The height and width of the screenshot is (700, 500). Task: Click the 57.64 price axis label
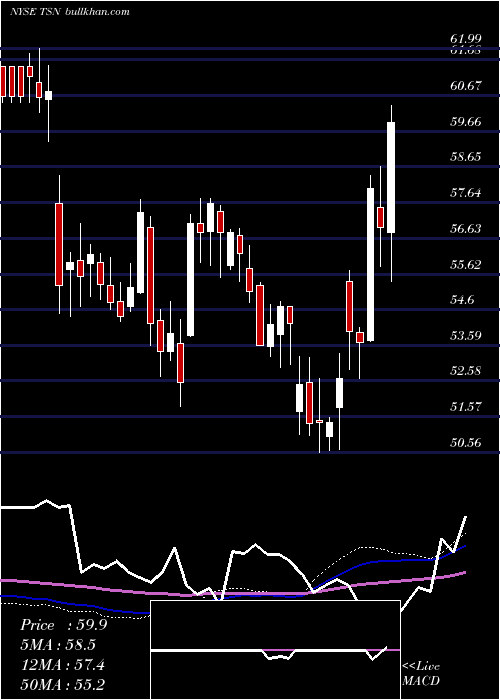(x=465, y=193)
